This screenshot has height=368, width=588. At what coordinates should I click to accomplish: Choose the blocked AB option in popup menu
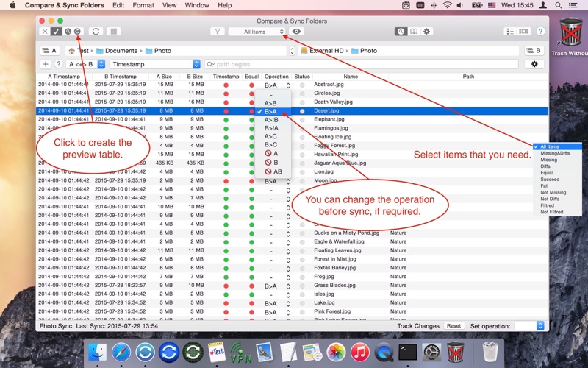pyautogui.click(x=273, y=171)
